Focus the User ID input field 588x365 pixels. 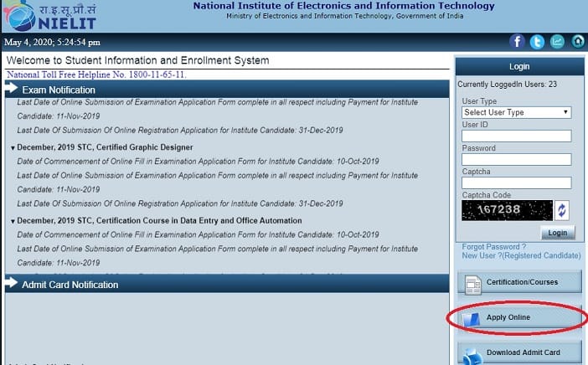[x=516, y=136]
